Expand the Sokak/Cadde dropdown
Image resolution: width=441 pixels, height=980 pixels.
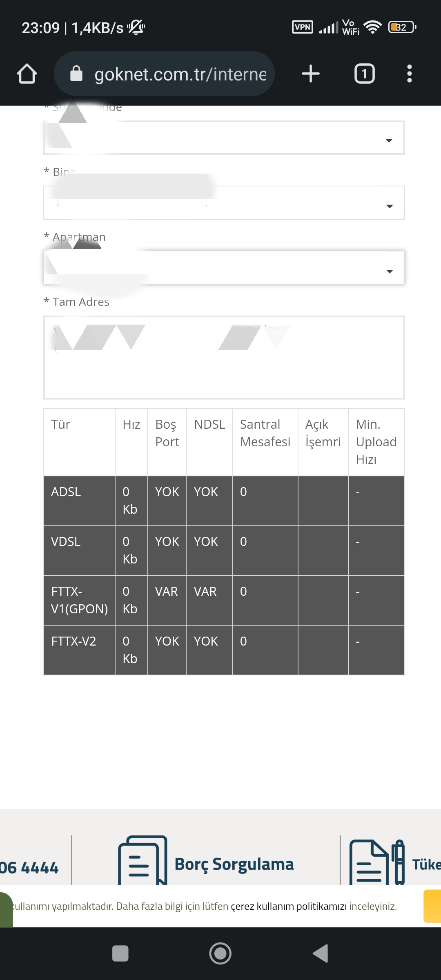pyautogui.click(x=224, y=138)
